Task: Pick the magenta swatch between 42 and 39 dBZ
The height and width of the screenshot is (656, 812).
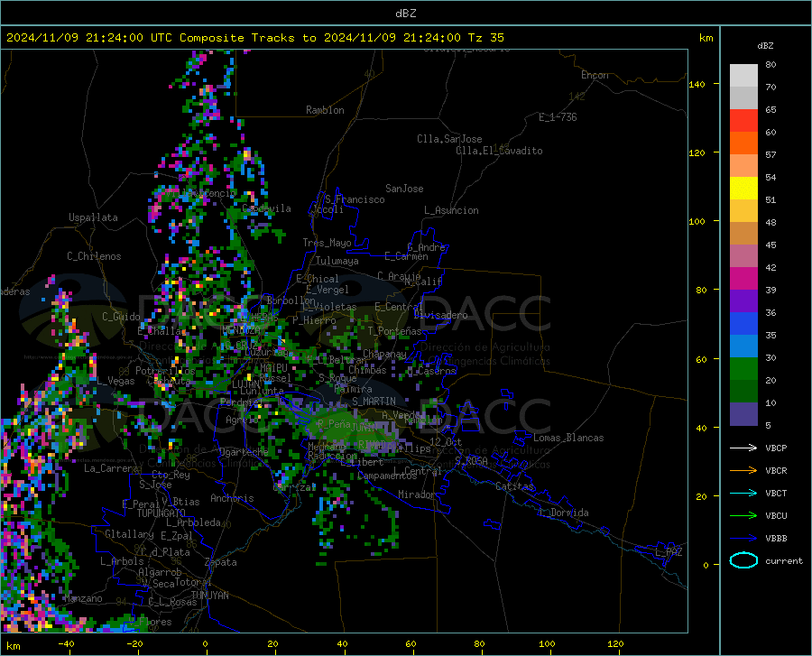Action: tap(743, 279)
